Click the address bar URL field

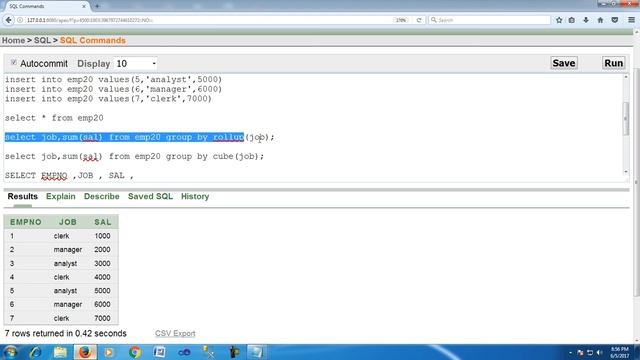pyautogui.click(x=204, y=20)
